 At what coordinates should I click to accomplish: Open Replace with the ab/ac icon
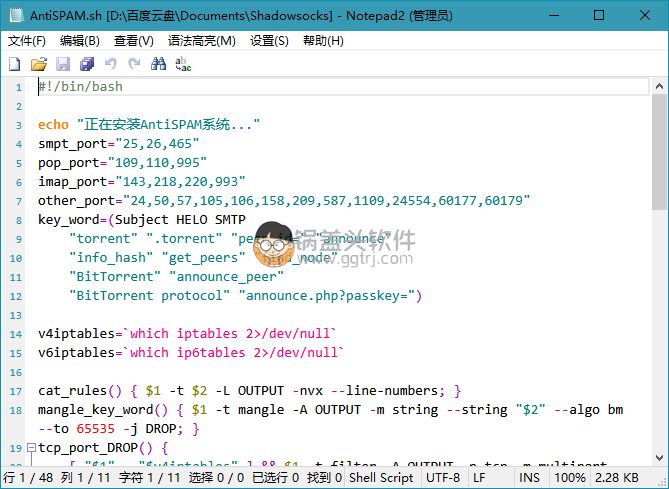(183, 64)
